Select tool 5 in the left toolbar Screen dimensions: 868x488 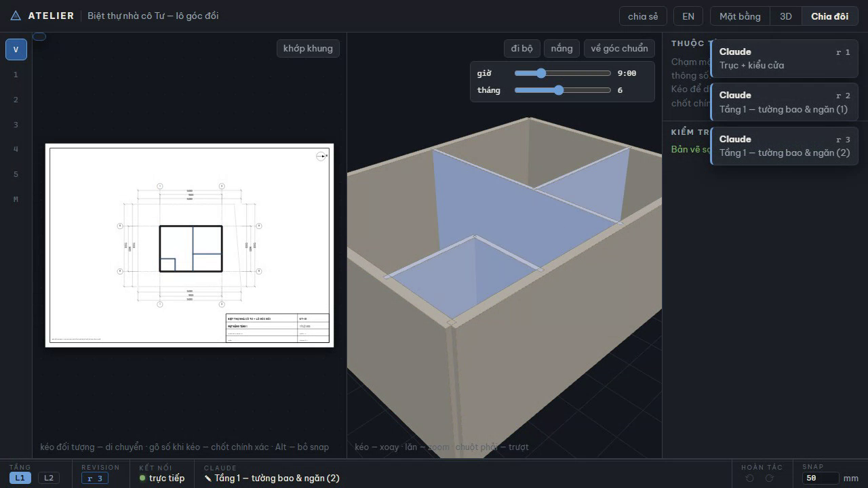pyautogui.click(x=16, y=174)
